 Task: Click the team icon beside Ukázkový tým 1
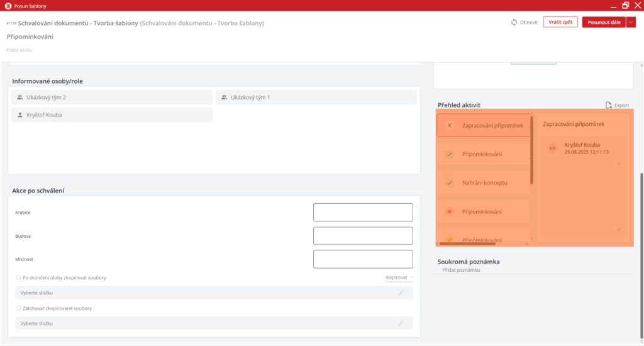pos(224,98)
